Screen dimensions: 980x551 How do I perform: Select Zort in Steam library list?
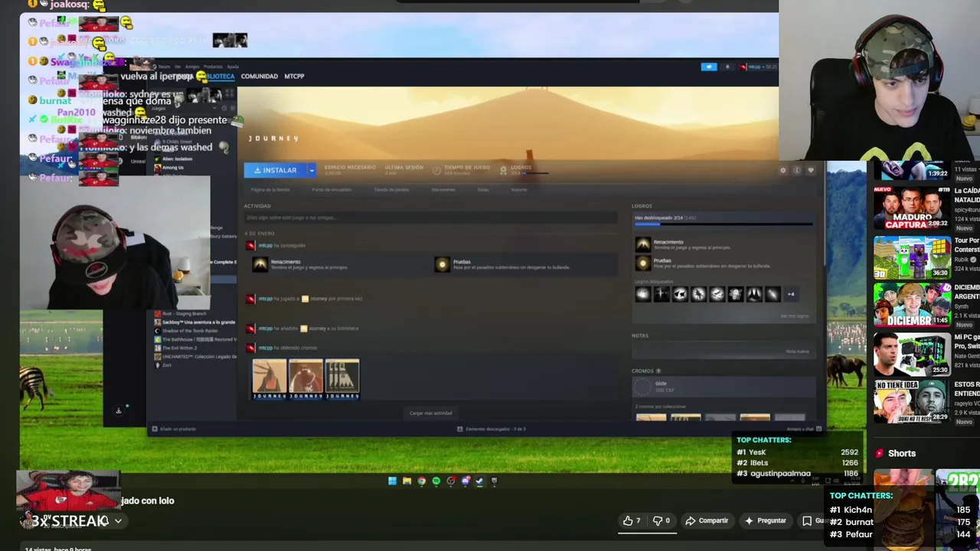[163, 365]
